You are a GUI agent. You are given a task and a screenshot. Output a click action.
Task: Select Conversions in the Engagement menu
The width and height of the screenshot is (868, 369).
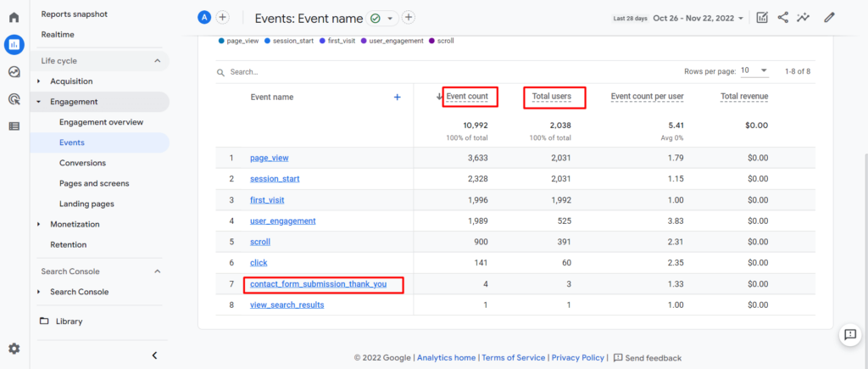[82, 163]
